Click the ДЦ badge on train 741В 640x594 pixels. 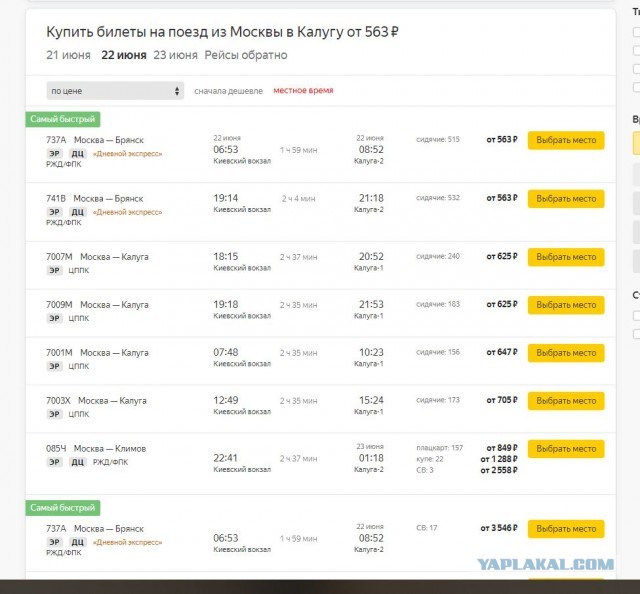(x=78, y=212)
